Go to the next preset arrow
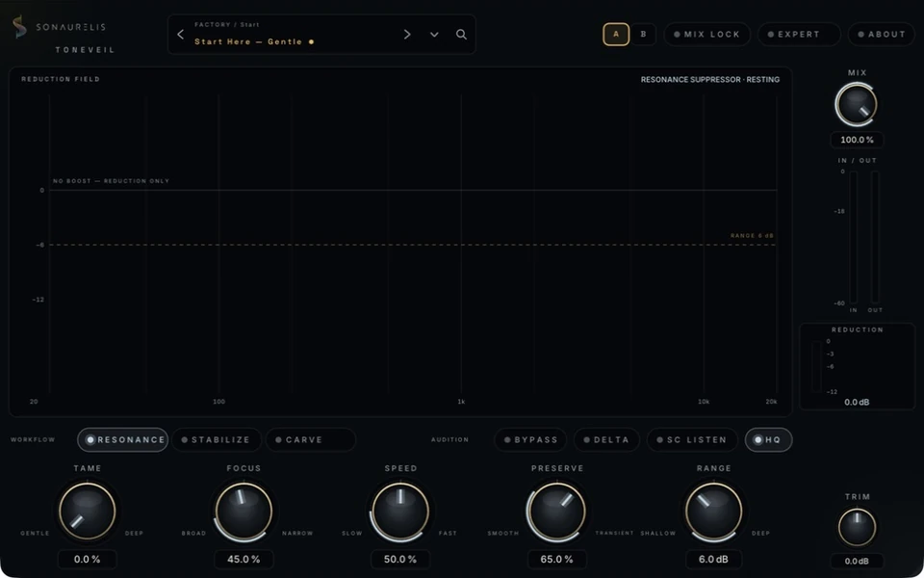Viewport: 924px width, 578px height. point(406,35)
